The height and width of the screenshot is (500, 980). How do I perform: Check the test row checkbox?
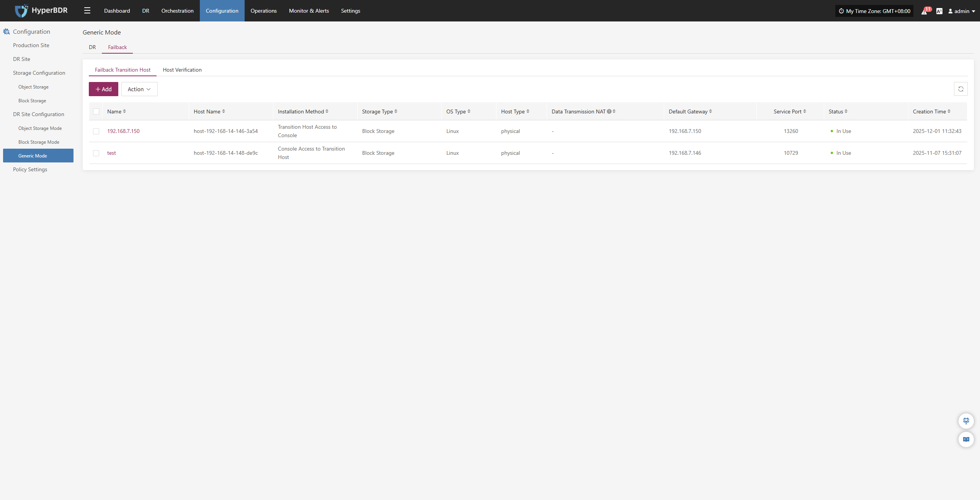(96, 153)
